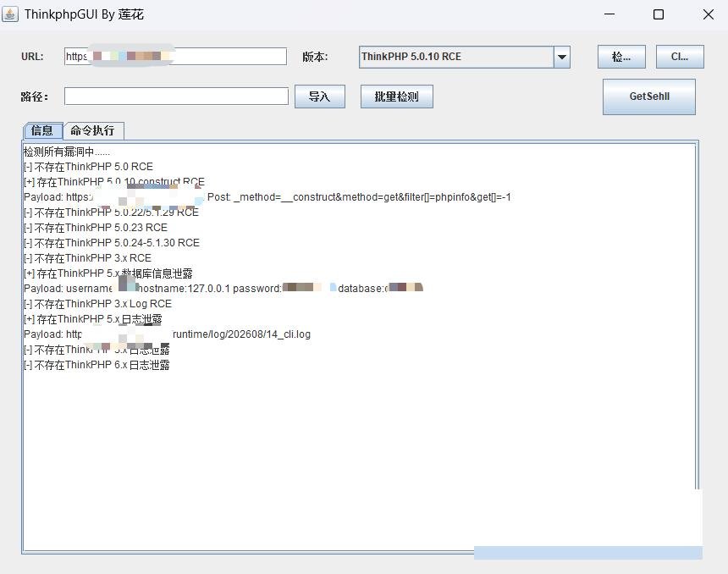Switch to the 信息 tab

coord(42,130)
